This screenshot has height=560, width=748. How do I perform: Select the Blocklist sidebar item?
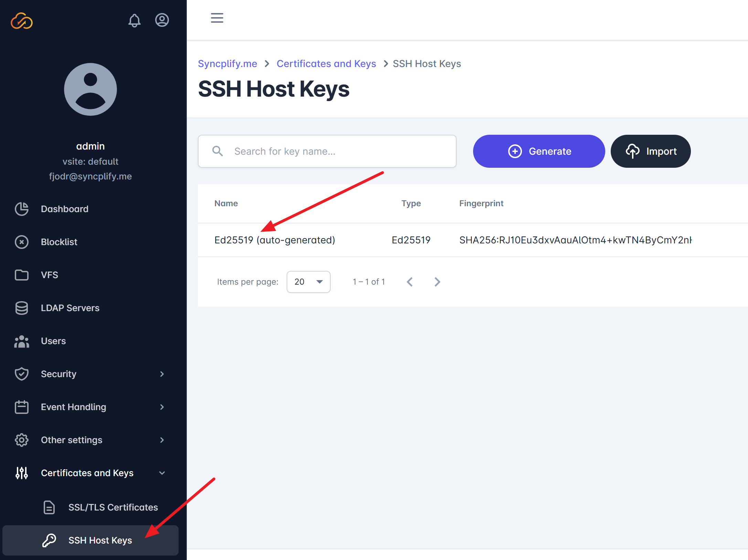pyautogui.click(x=59, y=242)
